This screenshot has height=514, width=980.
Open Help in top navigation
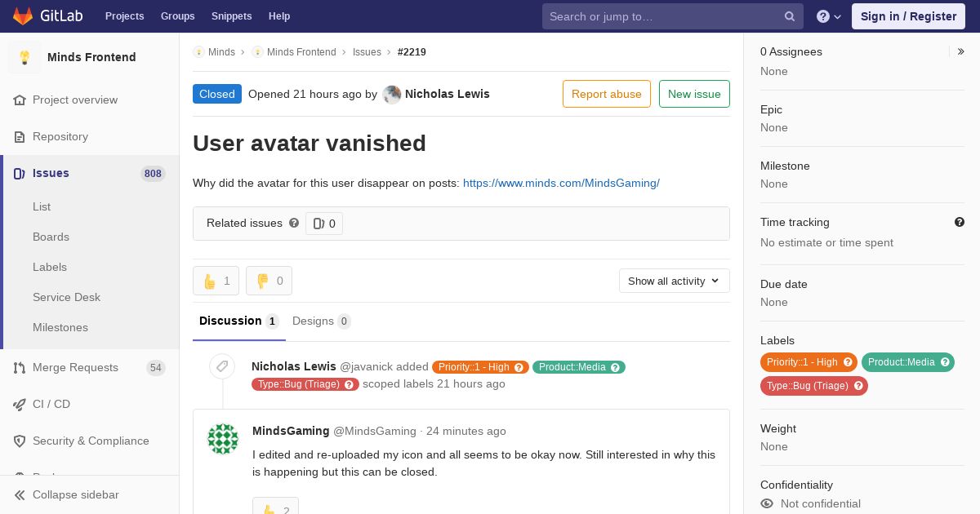279,16
